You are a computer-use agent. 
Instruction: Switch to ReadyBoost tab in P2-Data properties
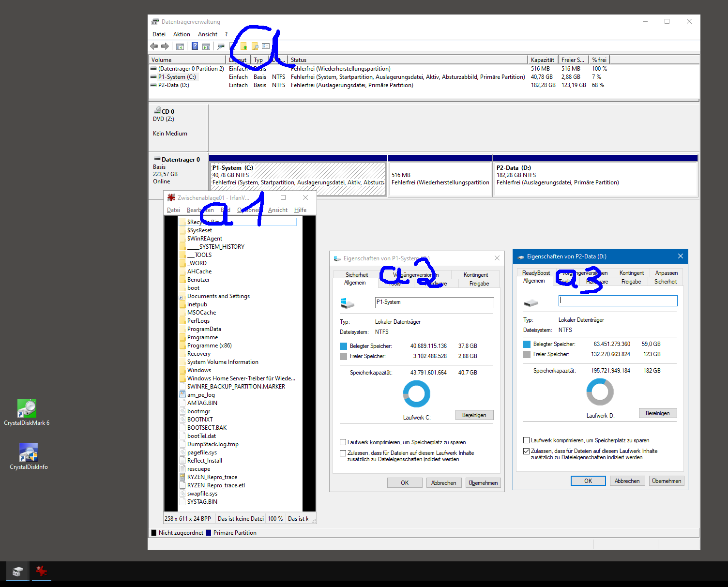tap(536, 273)
